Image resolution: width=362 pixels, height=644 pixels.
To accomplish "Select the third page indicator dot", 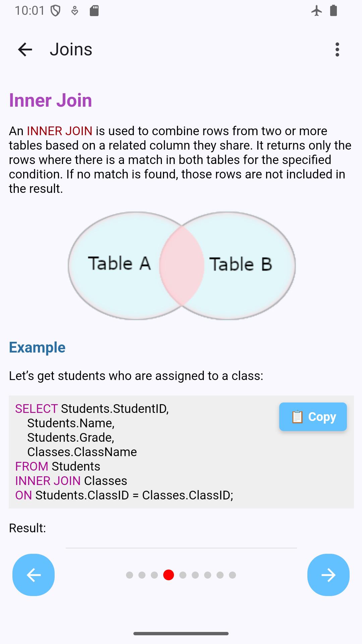I will pos(154,575).
